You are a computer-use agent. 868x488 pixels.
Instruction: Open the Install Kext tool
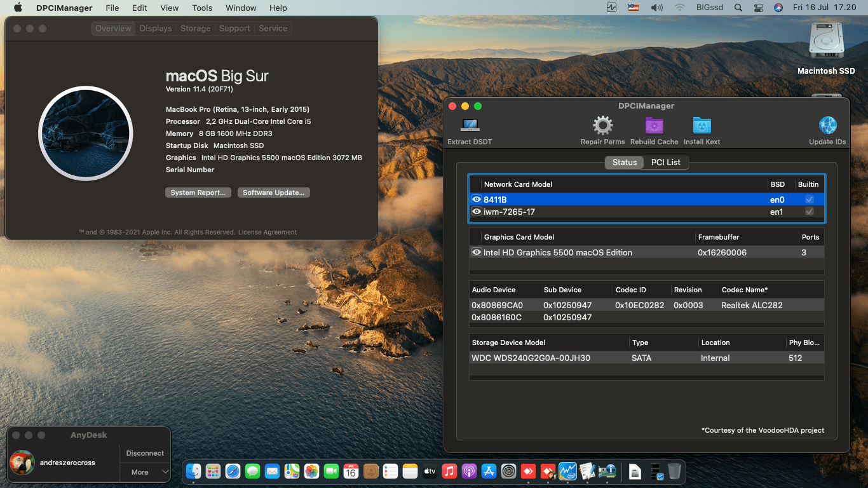pyautogui.click(x=702, y=125)
